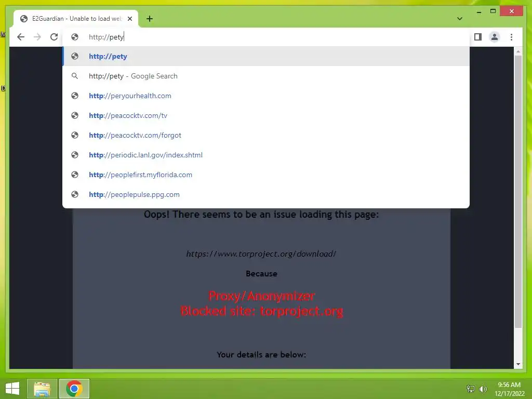Open a new tab with plus button
The height and width of the screenshot is (399, 532).
[x=150, y=19]
